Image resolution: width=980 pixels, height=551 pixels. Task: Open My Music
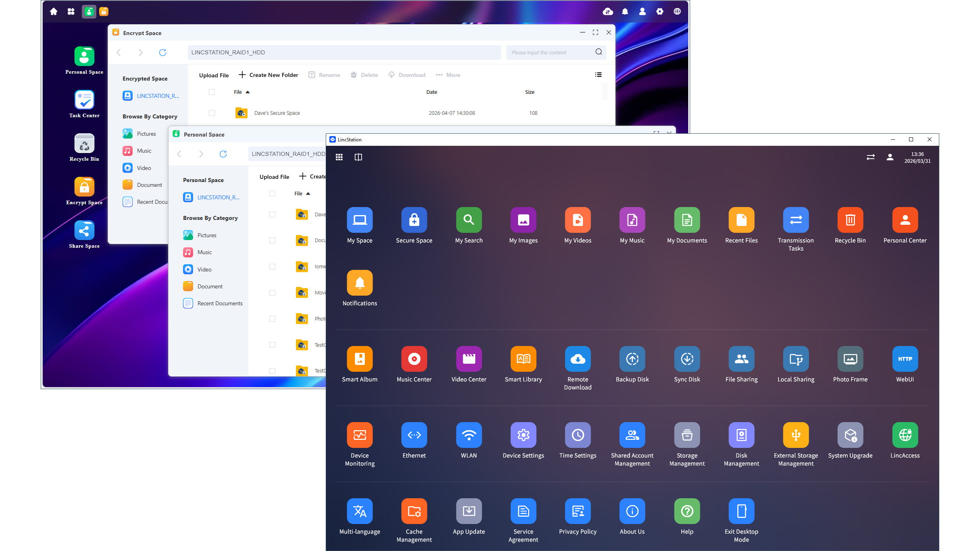[632, 220]
